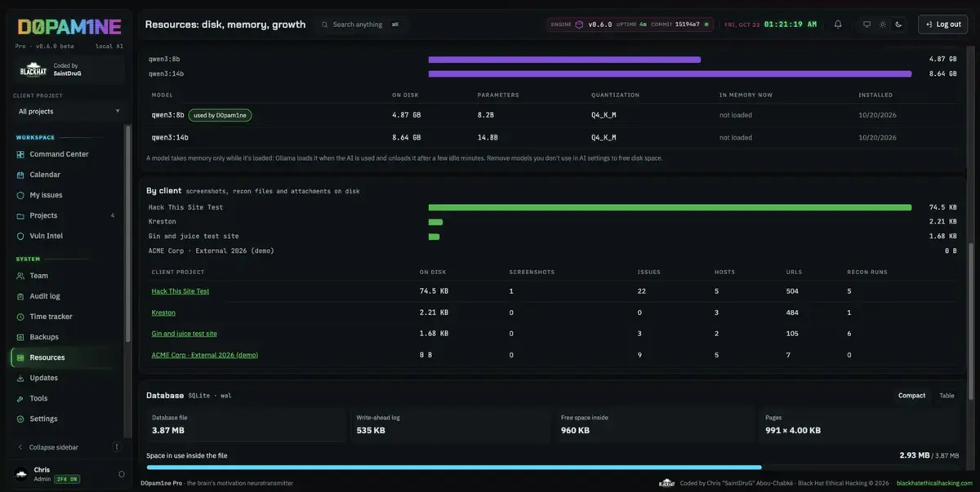The height and width of the screenshot is (492, 980).
Task: Open the Command Center grid icon
Action: coord(21,154)
